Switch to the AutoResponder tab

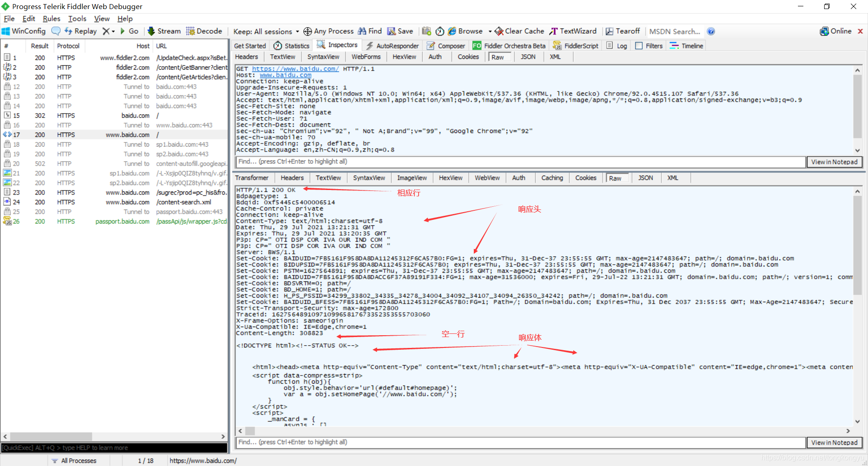pos(392,46)
